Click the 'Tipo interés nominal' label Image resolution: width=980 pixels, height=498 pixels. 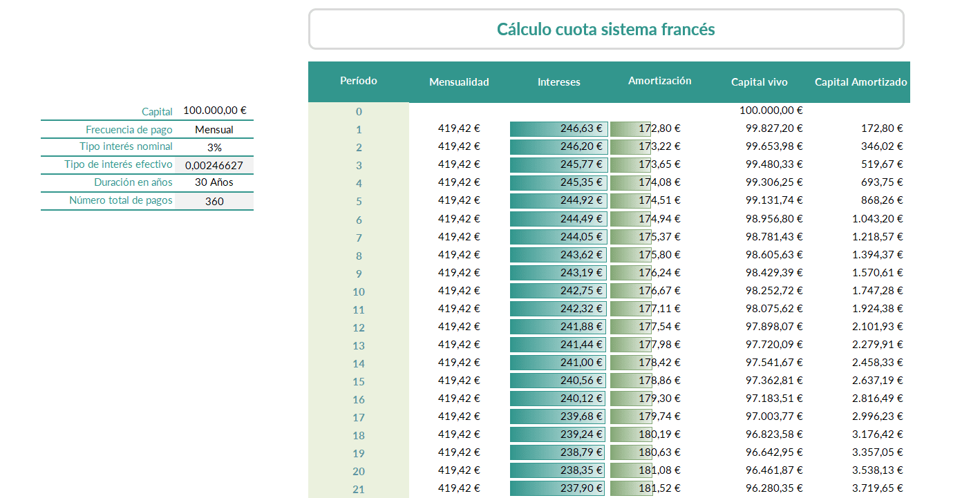coord(126,146)
